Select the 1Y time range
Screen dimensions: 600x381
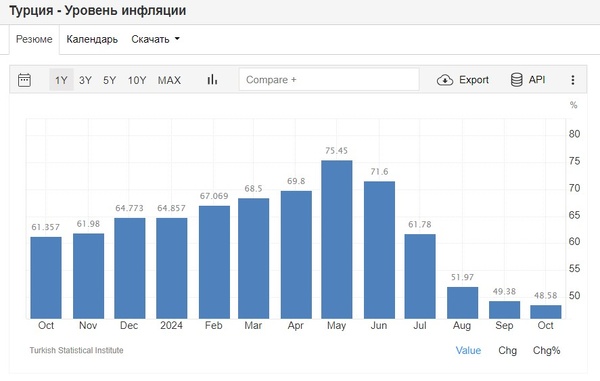(x=61, y=80)
